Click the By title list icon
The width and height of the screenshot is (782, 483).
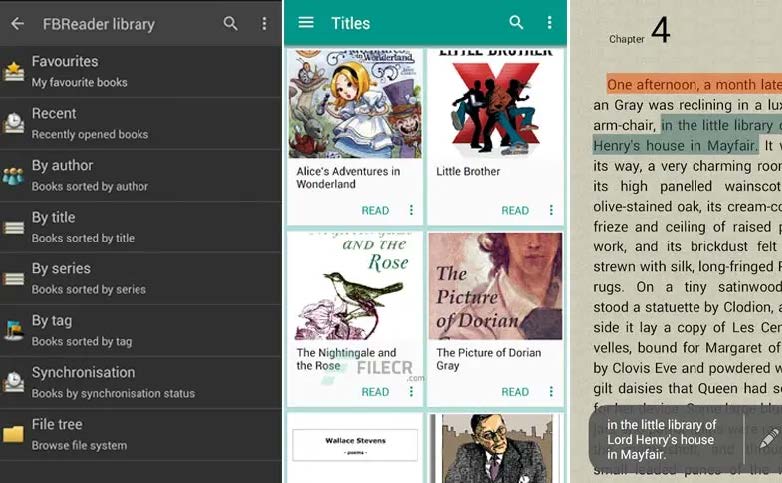coord(13,228)
